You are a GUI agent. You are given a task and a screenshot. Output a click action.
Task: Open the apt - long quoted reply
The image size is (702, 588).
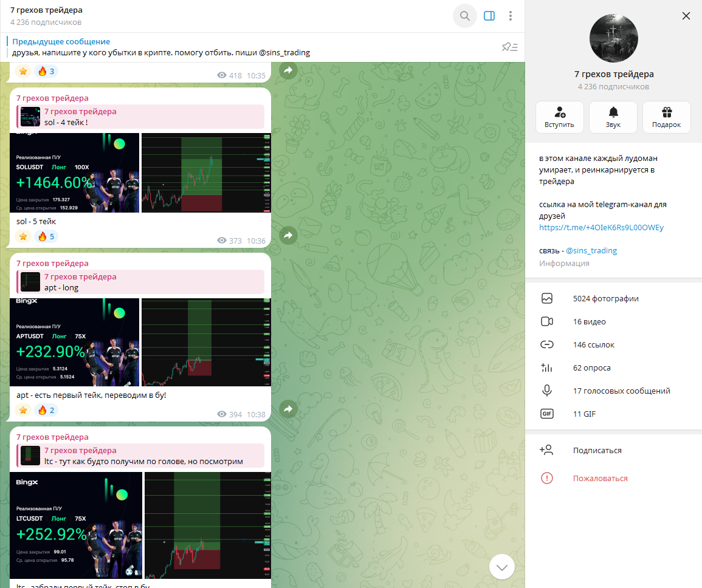(140, 282)
